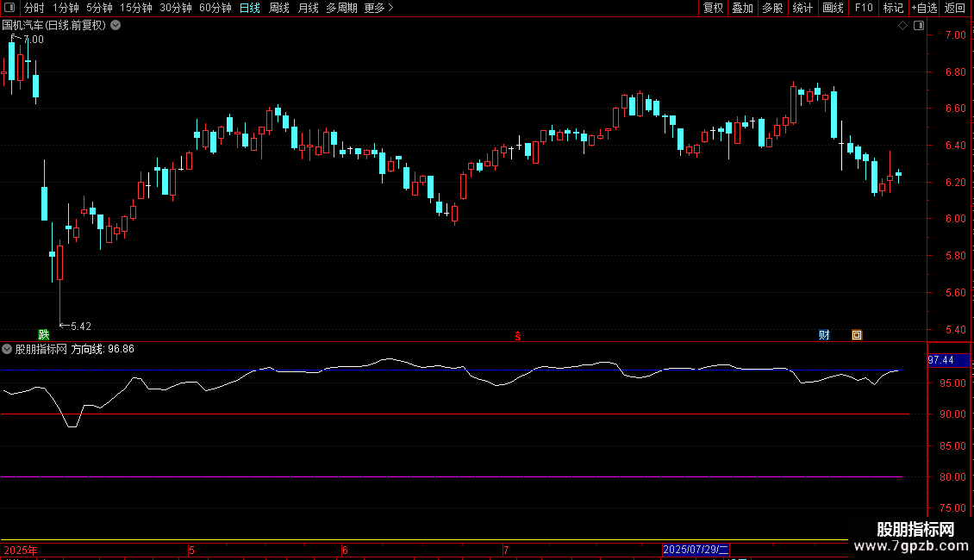This screenshot has height=560, width=974.
Task: Click month 7 marker on the timeline
Action: tap(506, 550)
